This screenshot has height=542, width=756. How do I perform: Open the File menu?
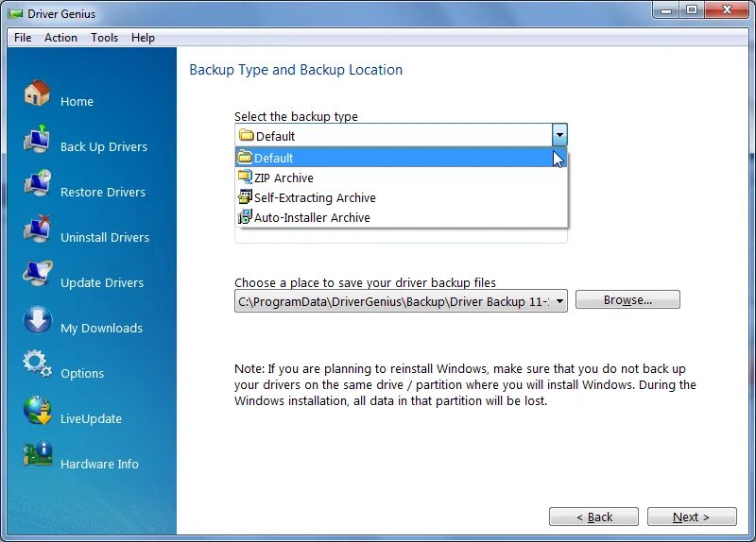[23, 38]
